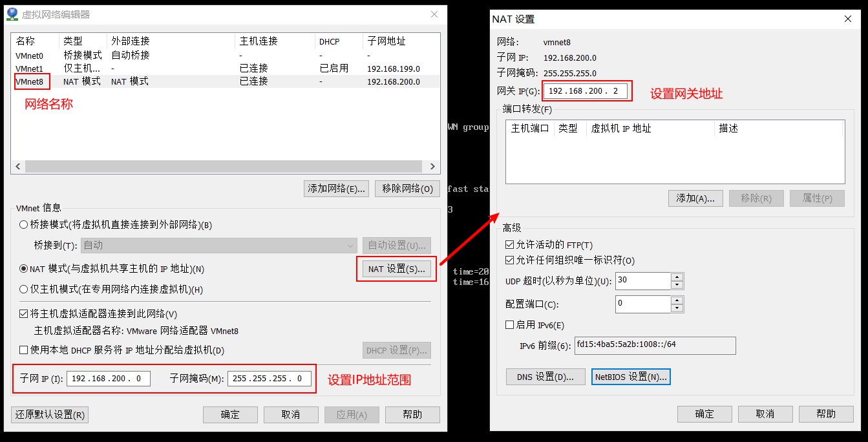Increase UDP 超时 value with up arrow
This screenshot has width=868, height=442.
677,277
